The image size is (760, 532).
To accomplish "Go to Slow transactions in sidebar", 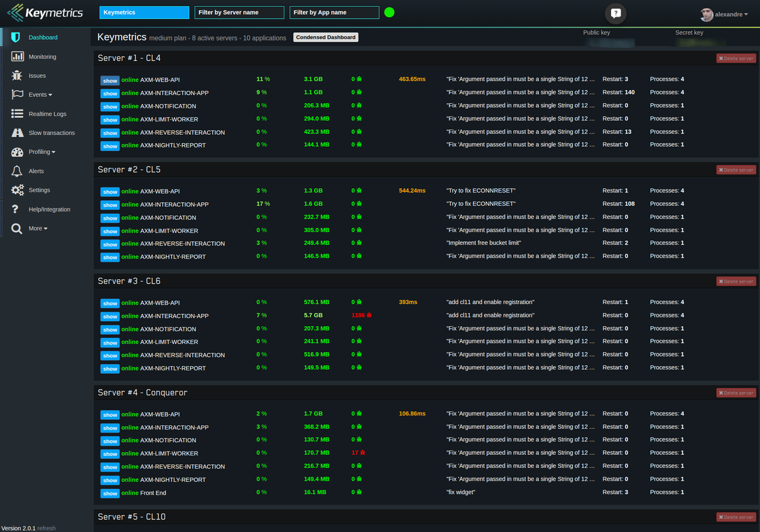I will [x=51, y=133].
